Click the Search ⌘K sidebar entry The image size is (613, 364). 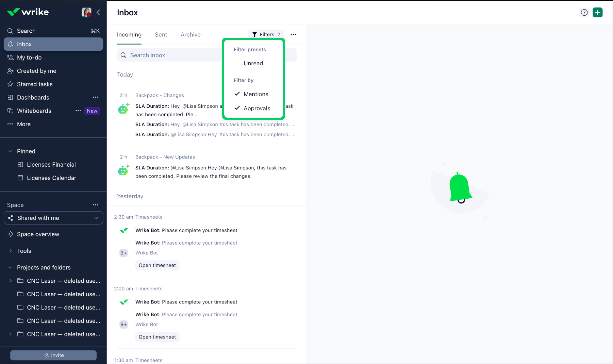53,31
